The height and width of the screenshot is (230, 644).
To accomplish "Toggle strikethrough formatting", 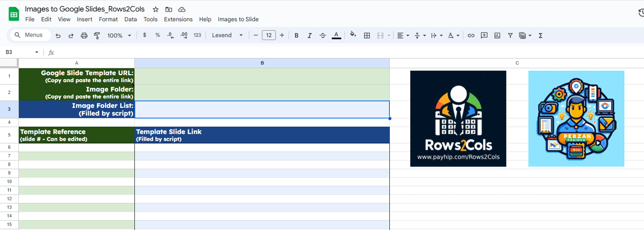I will coord(323,35).
